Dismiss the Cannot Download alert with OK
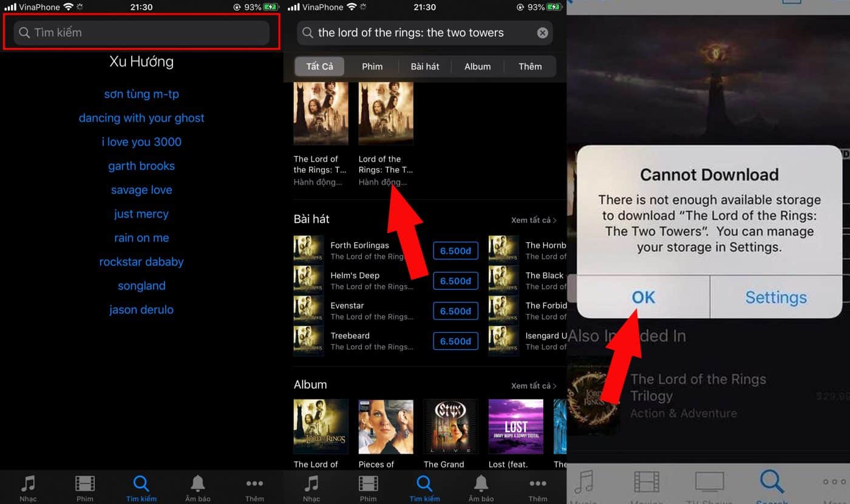 click(x=642, y=298)
